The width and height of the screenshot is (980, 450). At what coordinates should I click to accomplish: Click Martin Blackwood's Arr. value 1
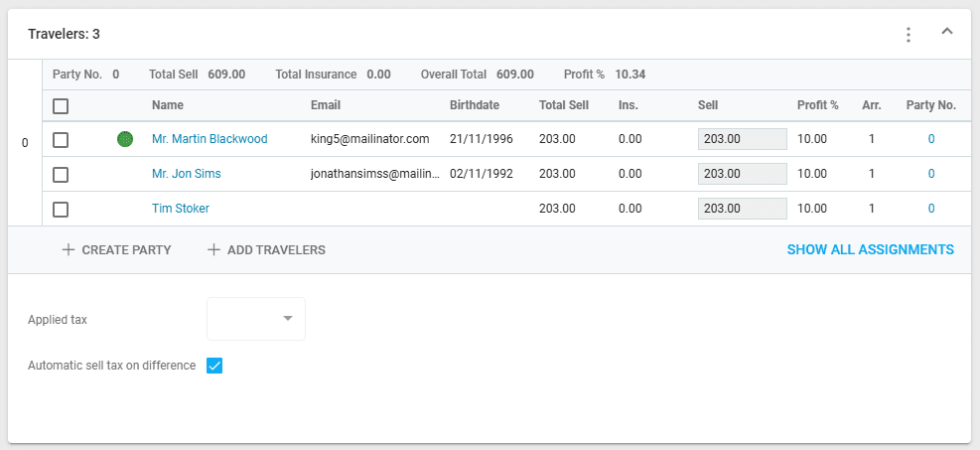coord(871,139)
